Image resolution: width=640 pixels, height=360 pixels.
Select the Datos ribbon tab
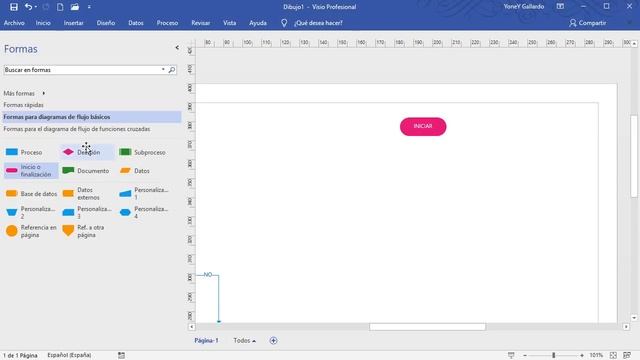point(136,23)
